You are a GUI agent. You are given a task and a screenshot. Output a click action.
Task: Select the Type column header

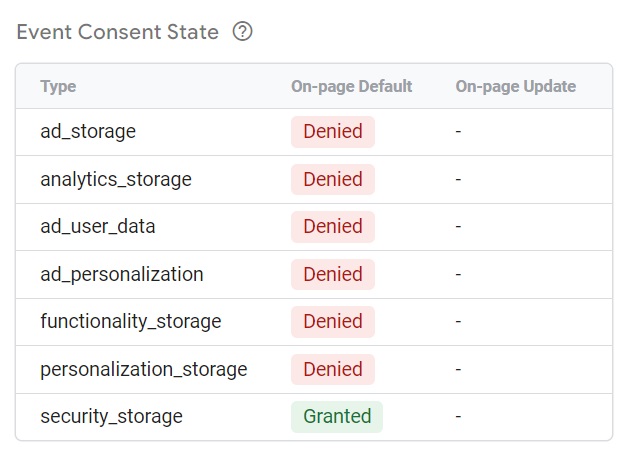(x=58, y=87)
